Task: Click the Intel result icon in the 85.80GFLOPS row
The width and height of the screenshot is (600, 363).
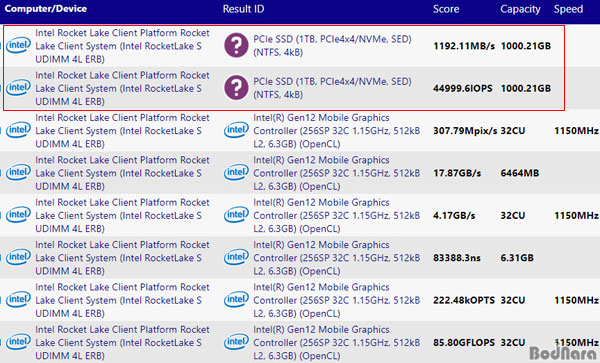Action: [236, 342]
